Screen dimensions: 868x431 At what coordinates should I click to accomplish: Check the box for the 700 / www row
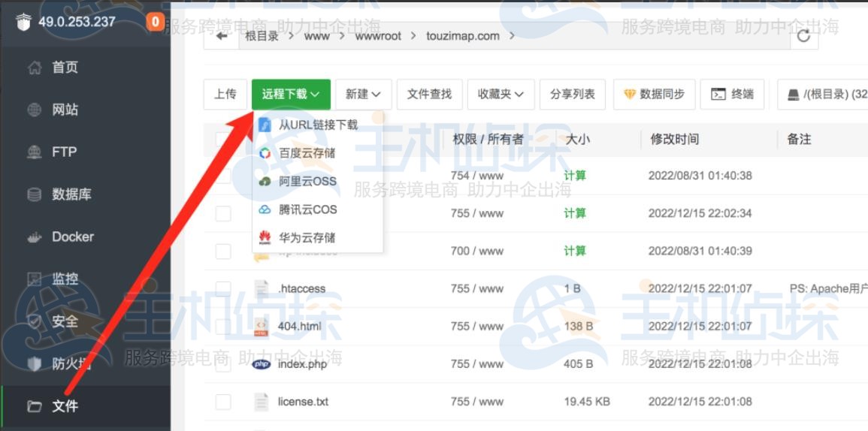pyautogui.click(x=223, y=252)
